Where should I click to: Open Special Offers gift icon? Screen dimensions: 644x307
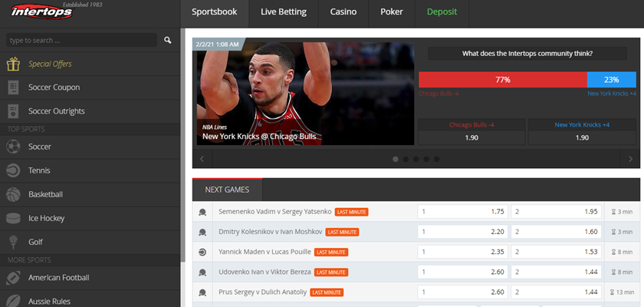[13, 64]
